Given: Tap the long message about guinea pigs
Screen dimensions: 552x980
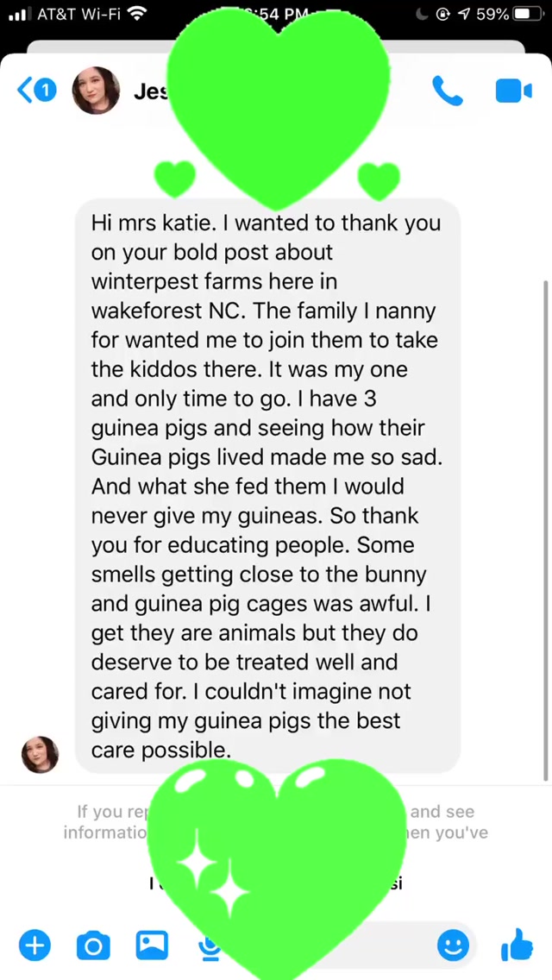Looking at the screenshot, I should point(267,486).
